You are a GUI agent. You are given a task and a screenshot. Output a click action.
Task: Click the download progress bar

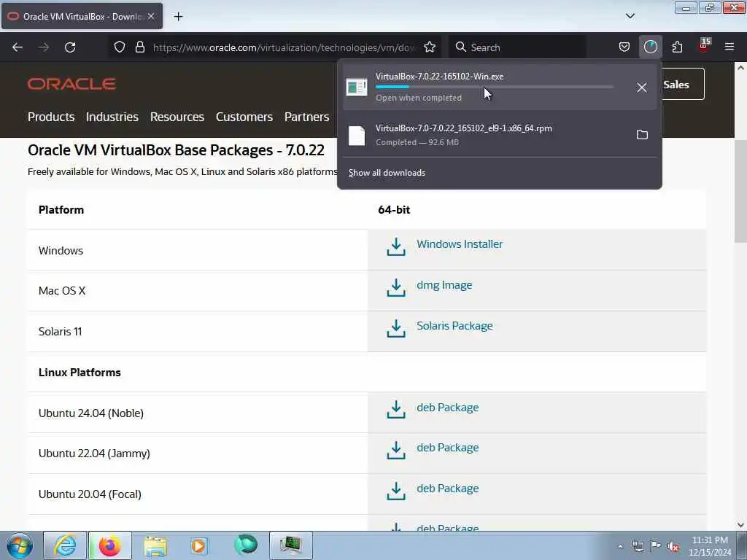(495, 87)
